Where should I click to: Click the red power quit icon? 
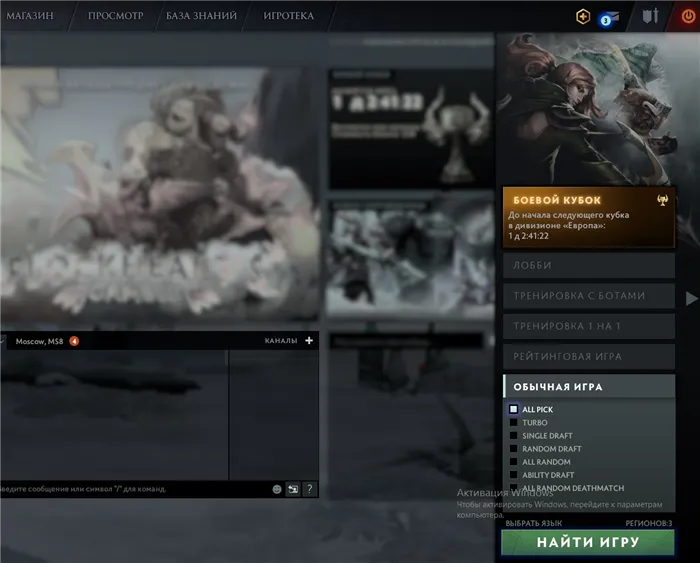point(688,16)
